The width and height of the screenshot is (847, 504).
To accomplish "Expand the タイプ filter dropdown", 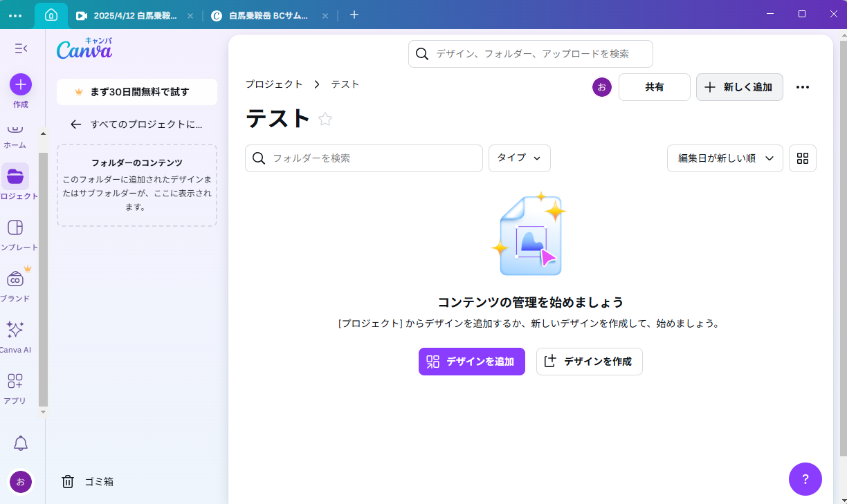I will tap(519, 158).
